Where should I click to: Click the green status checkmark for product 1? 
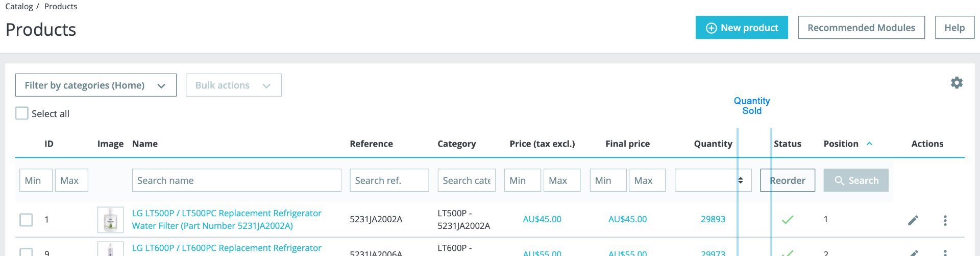coord(788,220)
